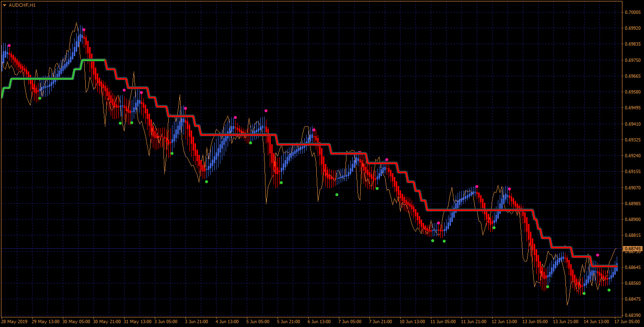Click the 29 May 13:00 time label
Image resolution: width=644 pixels, height=327 pixels.
point(45,322)
